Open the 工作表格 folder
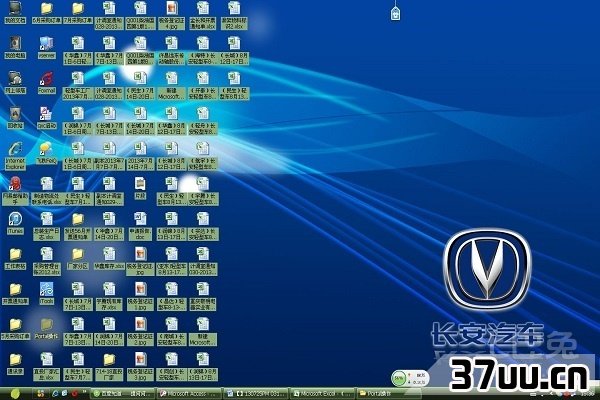The image size is (600, 400). click(15, 258)
